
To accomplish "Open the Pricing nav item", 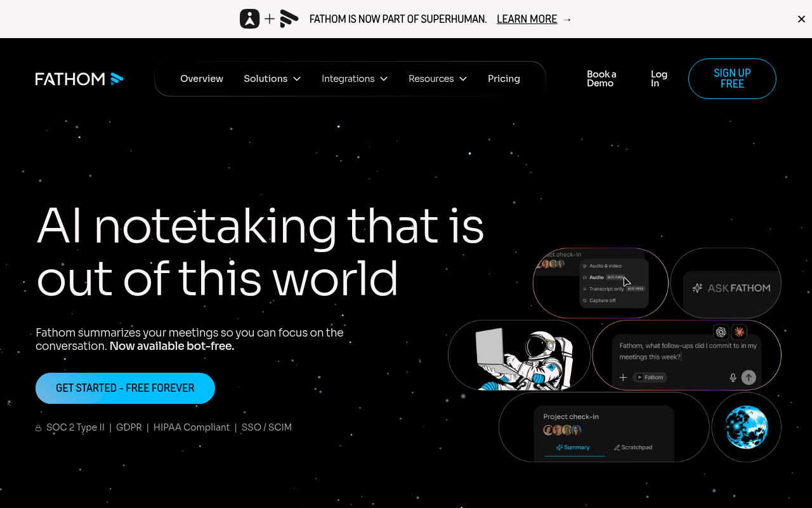I will [504, 79].
